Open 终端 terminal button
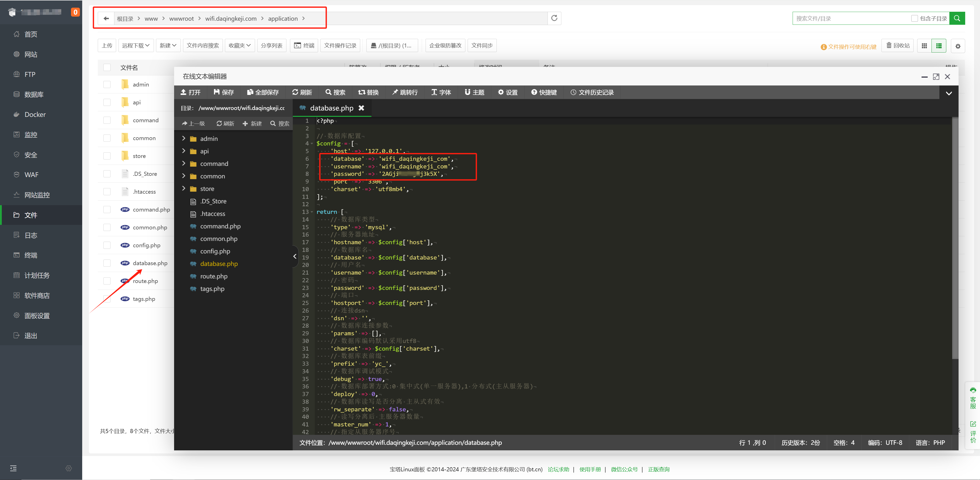980x480 pixels. pos(304,46)
